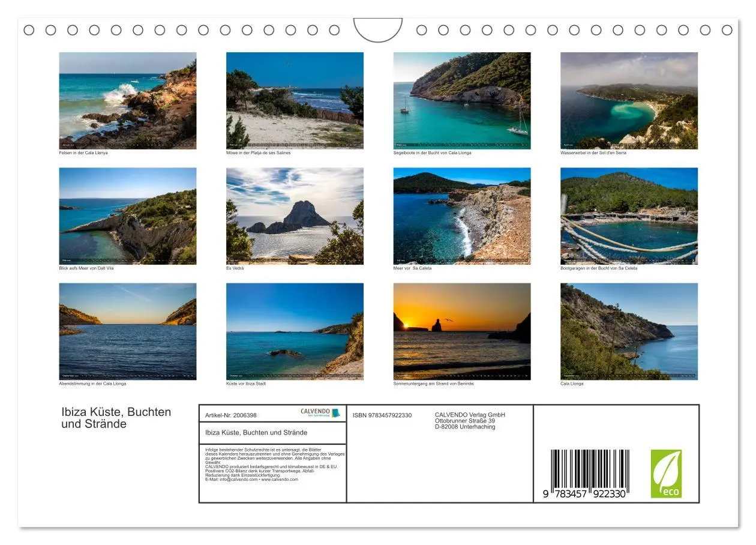Click the 'D-82008 Unterhaching' address line
This screenshot has width=756, height=545.
point(464,427)
